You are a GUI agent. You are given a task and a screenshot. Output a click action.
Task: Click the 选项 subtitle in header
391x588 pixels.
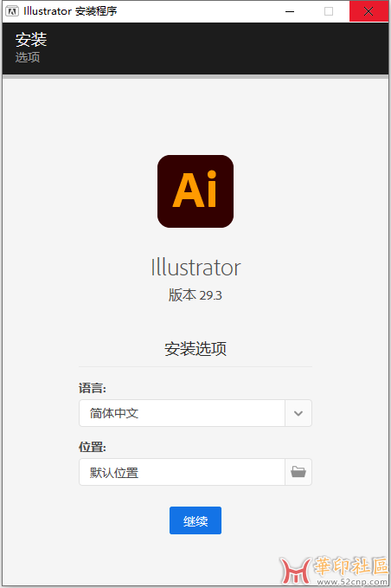click(x=28, y=57)
